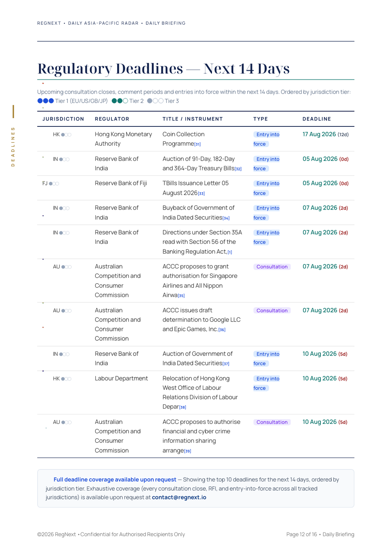
Task: Click Consultation badge in Singapore Airlines row
Action: click(x=272, y=267)
